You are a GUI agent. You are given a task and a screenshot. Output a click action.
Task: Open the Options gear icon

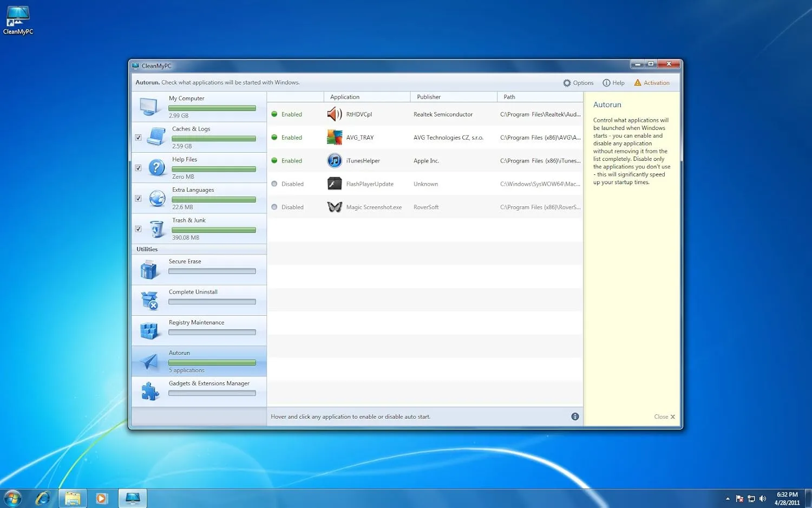click(x=567, y=82)
